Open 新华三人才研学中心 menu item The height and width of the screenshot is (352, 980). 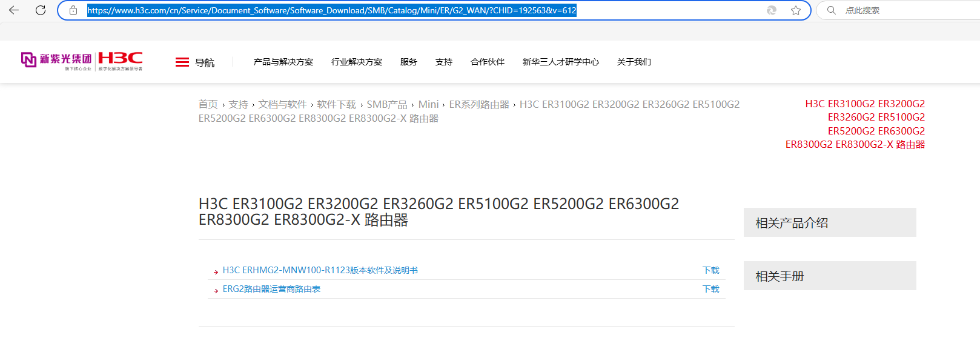[561, 62]
